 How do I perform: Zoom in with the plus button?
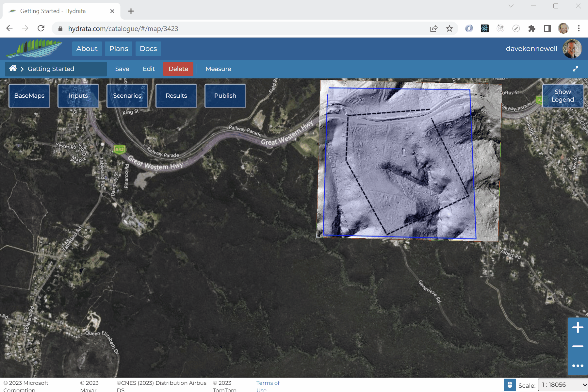[578, 328]
